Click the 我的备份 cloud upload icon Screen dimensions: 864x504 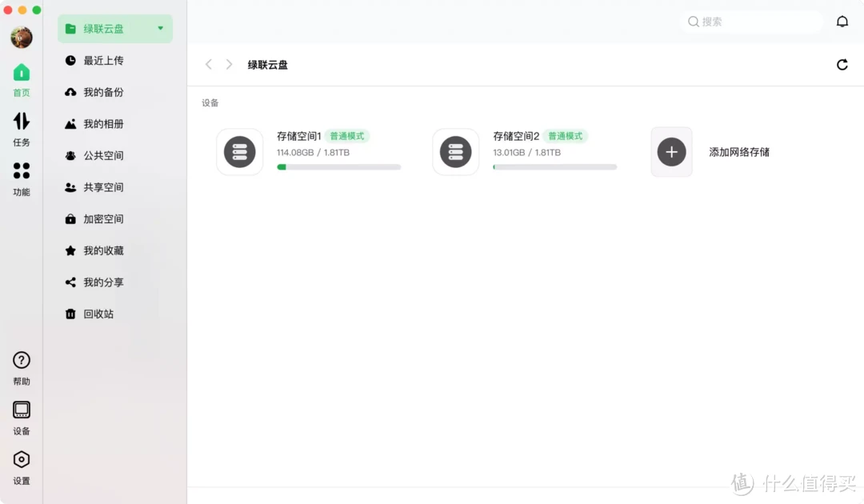click(x=70, y=92)
